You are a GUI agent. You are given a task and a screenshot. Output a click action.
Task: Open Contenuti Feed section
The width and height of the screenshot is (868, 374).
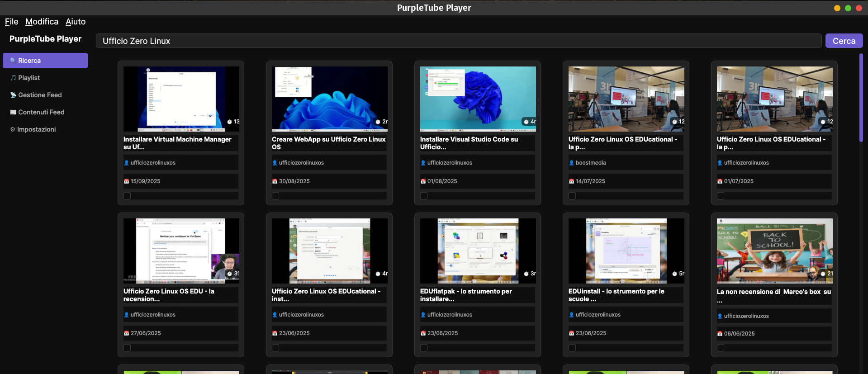(x=45, y=112)
